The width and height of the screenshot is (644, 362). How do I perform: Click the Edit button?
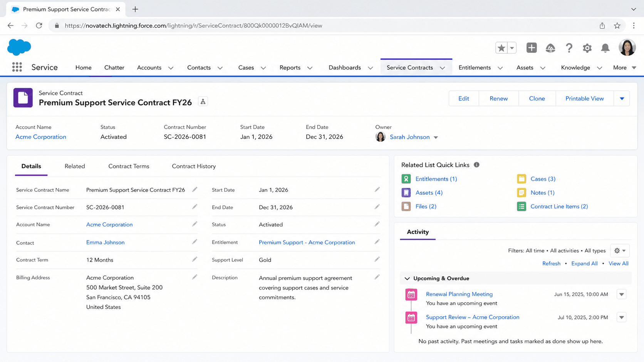click(x=464, y=98)
